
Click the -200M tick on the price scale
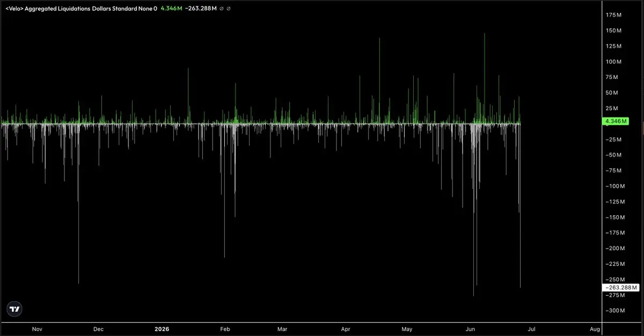click(614, 249)
